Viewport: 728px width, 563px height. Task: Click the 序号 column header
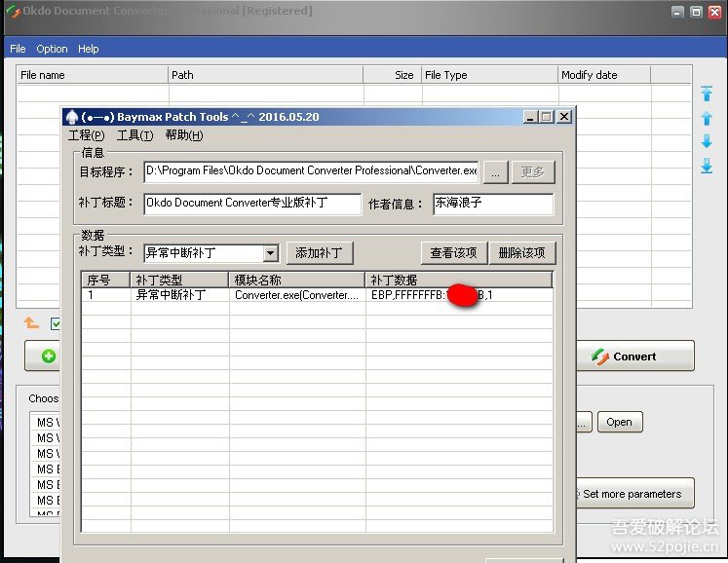tap(106, 280)
